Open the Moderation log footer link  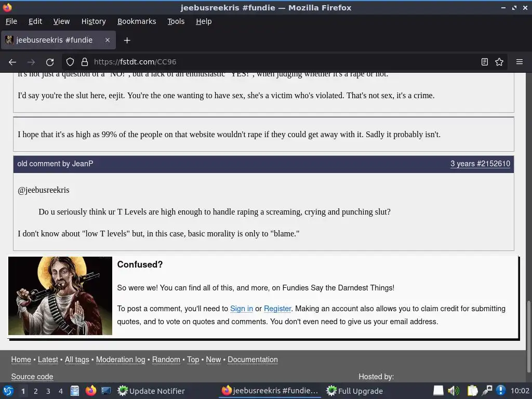tap(121, 360)
